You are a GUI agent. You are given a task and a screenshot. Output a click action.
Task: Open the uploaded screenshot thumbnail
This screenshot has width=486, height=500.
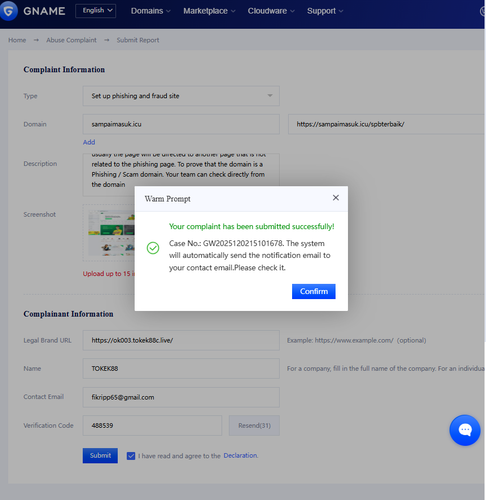click(111, 233)
